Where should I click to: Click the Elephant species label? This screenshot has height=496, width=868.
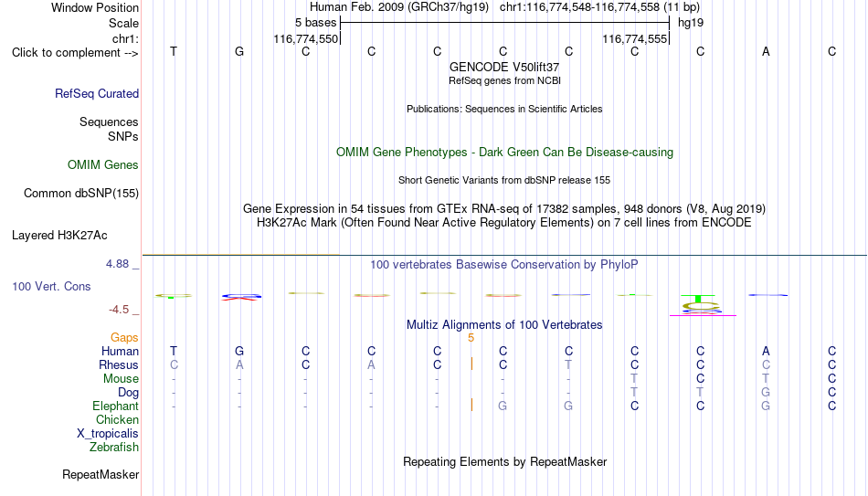(x=115, y=406)
